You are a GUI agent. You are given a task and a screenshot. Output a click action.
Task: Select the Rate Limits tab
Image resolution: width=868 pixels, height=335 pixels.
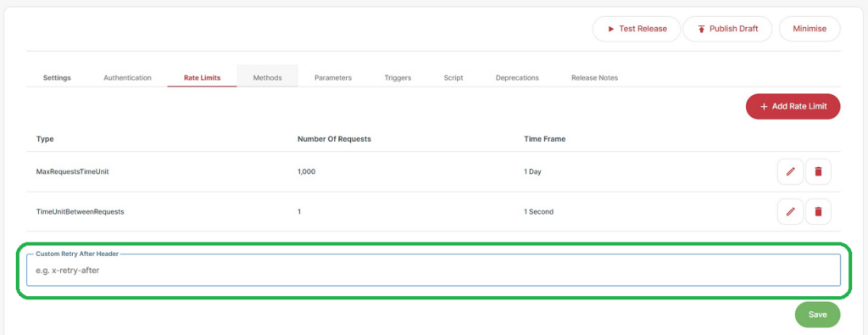point(202,77)
